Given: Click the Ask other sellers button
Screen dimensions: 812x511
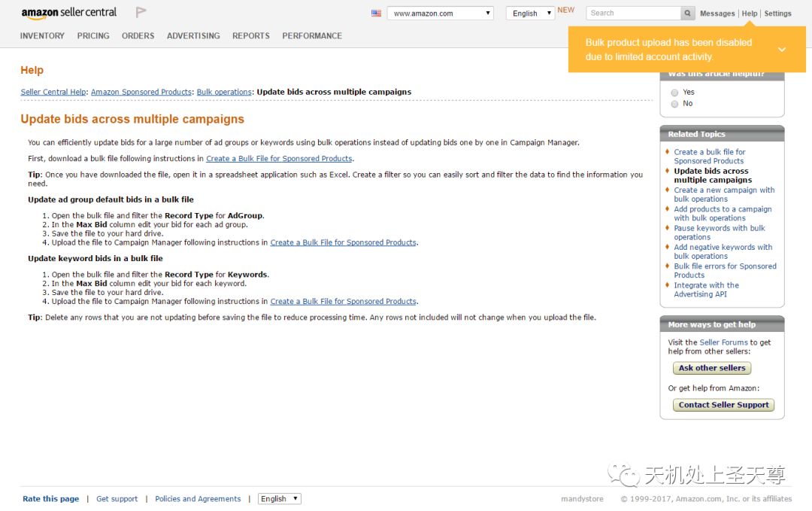Looking at the screenshot, I should (712, 368).
